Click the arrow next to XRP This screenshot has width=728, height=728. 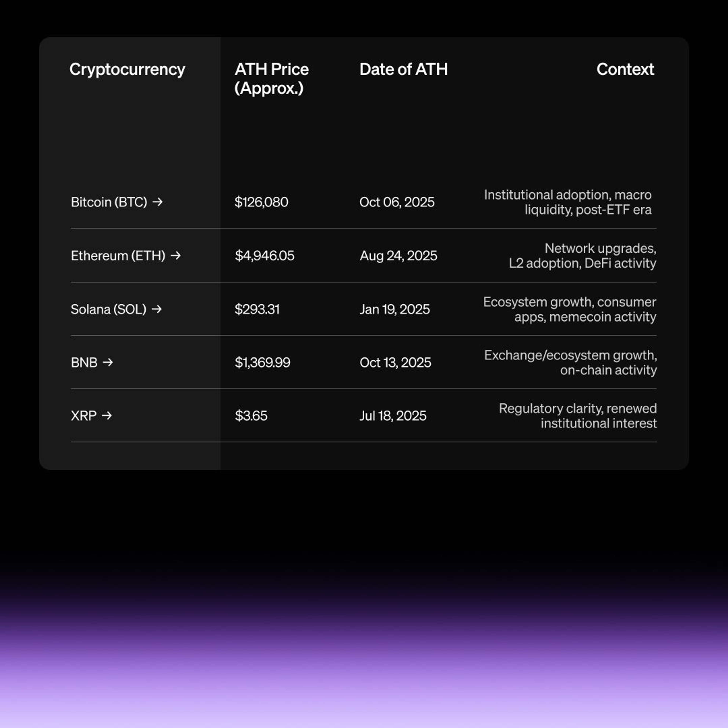tap(107, 415)
